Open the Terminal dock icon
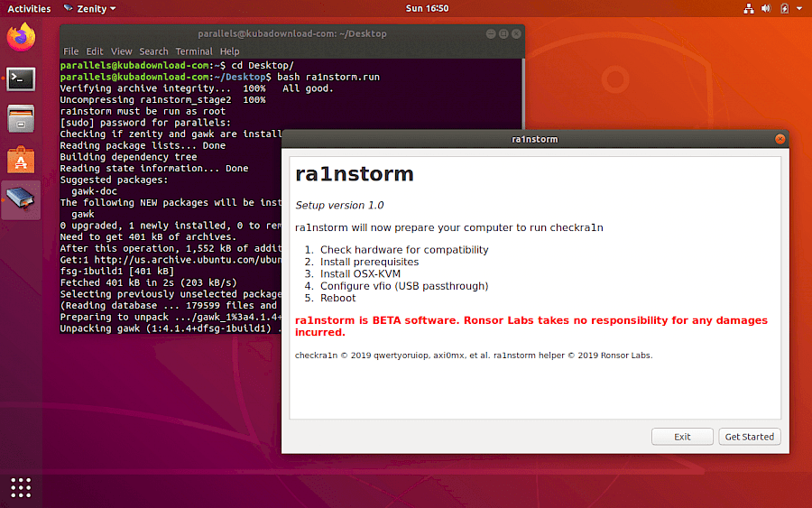This screenshot has height=508, width=812. [21, 79]
